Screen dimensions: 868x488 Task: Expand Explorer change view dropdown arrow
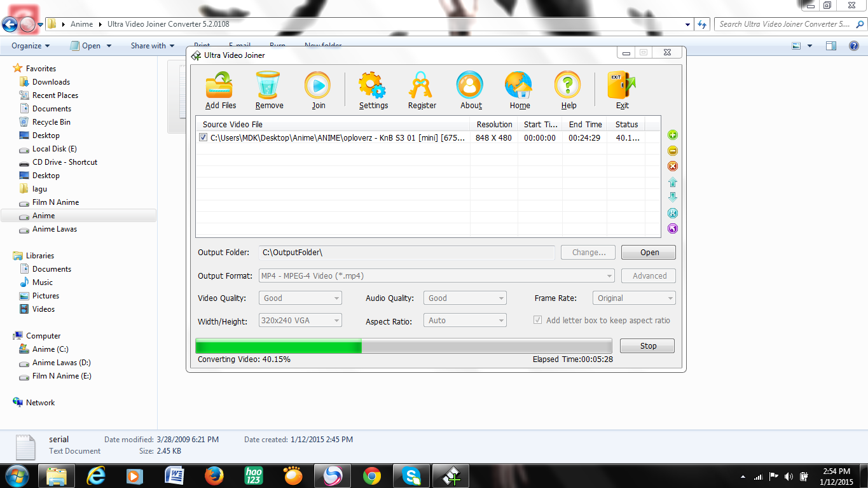[x=809, y=46]
